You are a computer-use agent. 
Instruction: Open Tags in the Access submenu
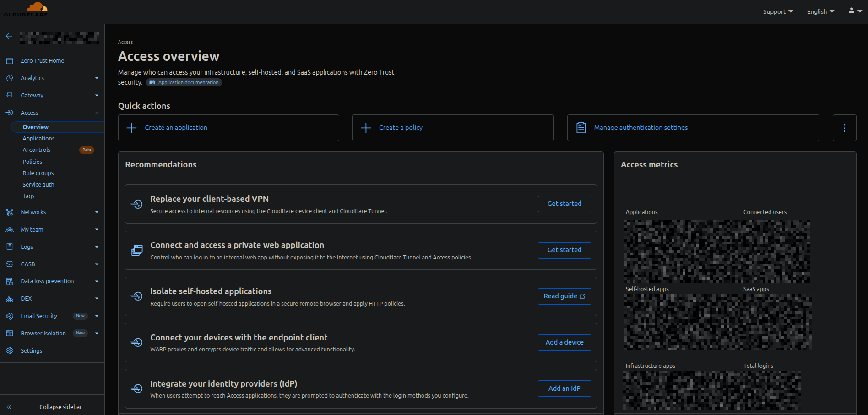click(x=28, y=196)
